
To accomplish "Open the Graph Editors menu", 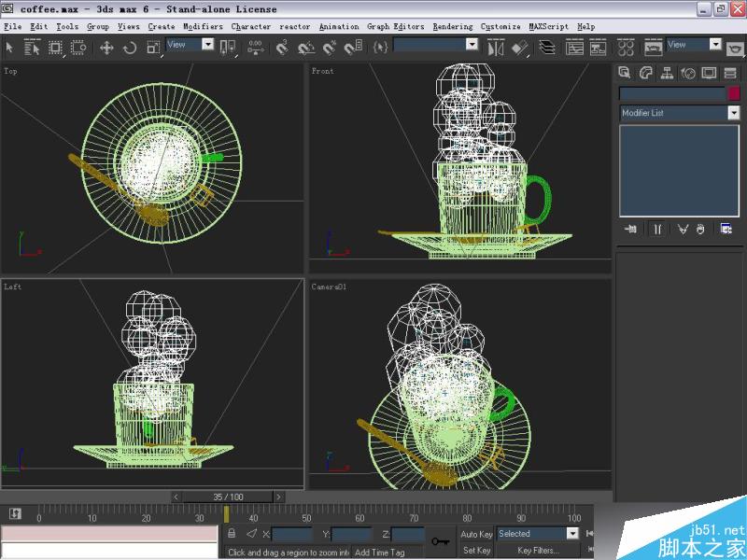I will click(x=395, y=27).
